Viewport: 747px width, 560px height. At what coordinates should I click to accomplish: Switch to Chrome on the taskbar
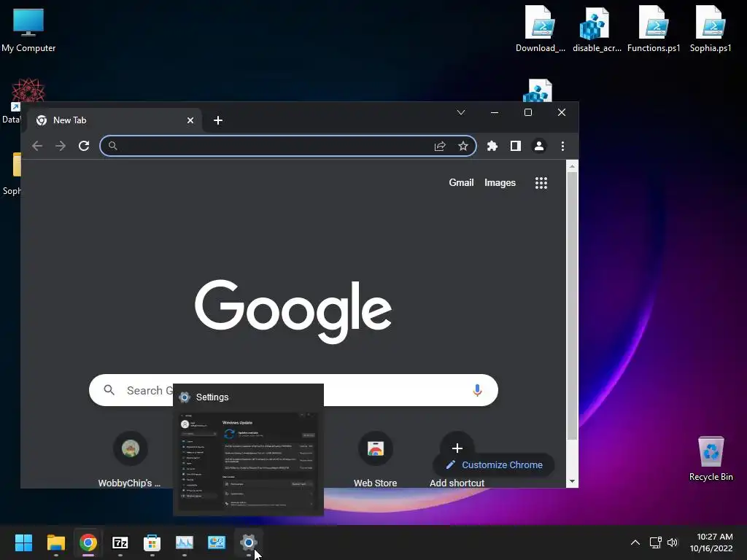[88, 542]
